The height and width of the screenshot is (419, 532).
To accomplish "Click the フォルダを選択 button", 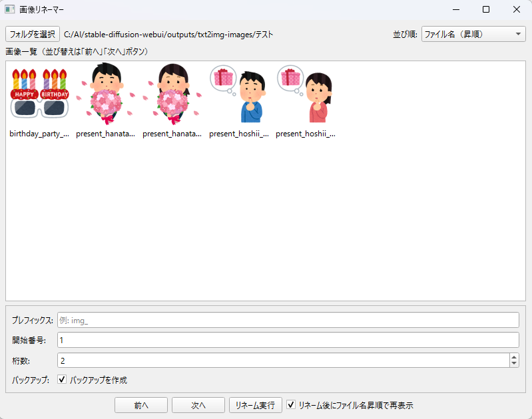I will tap(33, 34).
